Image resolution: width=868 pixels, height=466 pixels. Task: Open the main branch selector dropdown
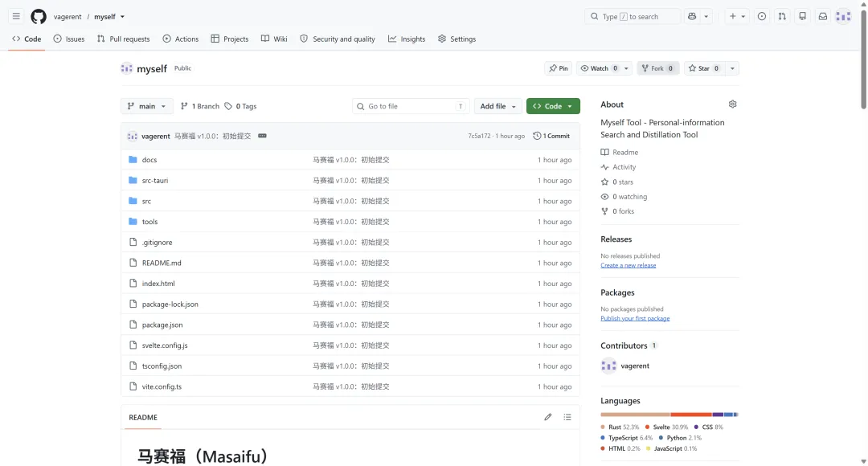[x=147, y=106]
